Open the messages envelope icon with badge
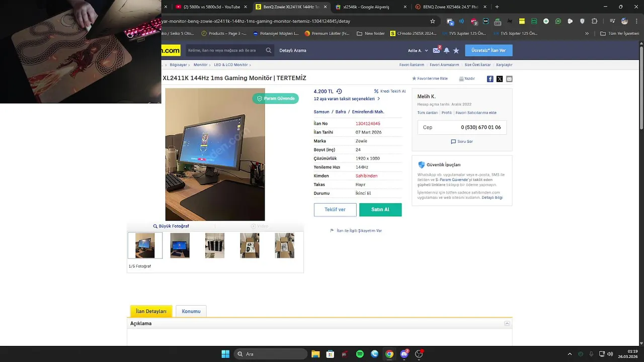644x362 pixels. pyautogui.click(x=436, y=50)
